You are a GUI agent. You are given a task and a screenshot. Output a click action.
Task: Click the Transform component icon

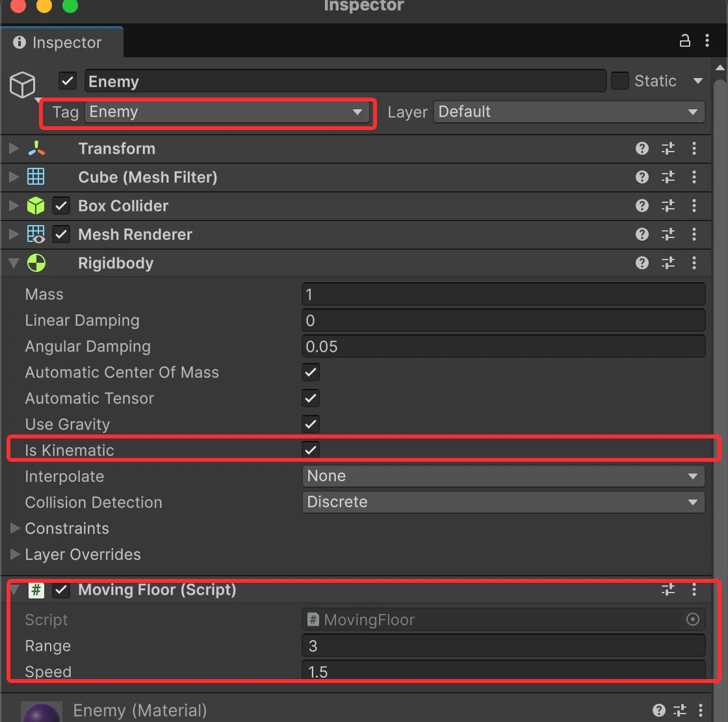[x=36, y=148]
